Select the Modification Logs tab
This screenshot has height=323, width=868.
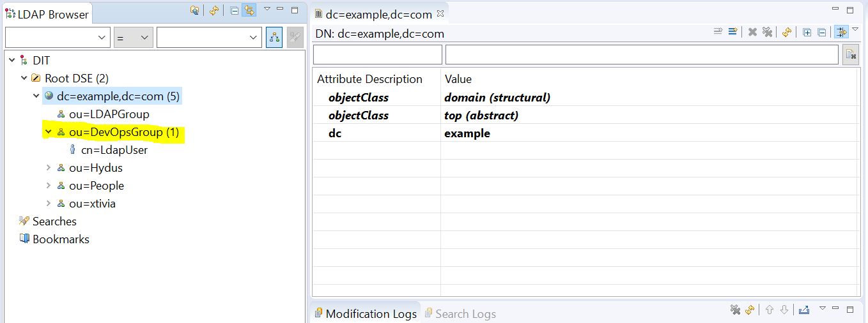point(371,313)
